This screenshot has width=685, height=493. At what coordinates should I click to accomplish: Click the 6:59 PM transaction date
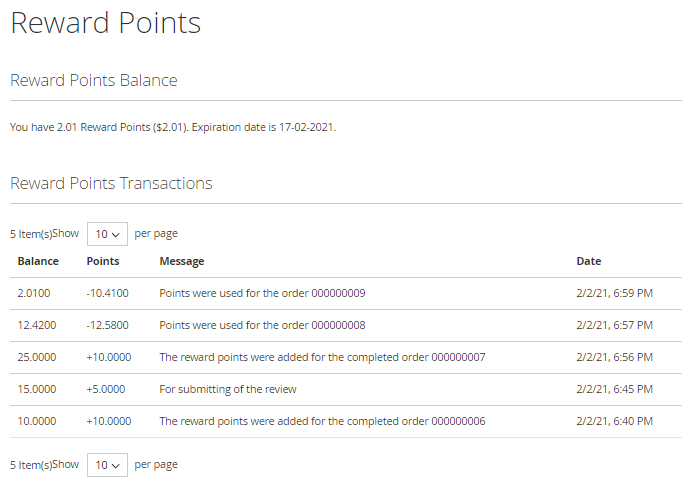[614, 294]
